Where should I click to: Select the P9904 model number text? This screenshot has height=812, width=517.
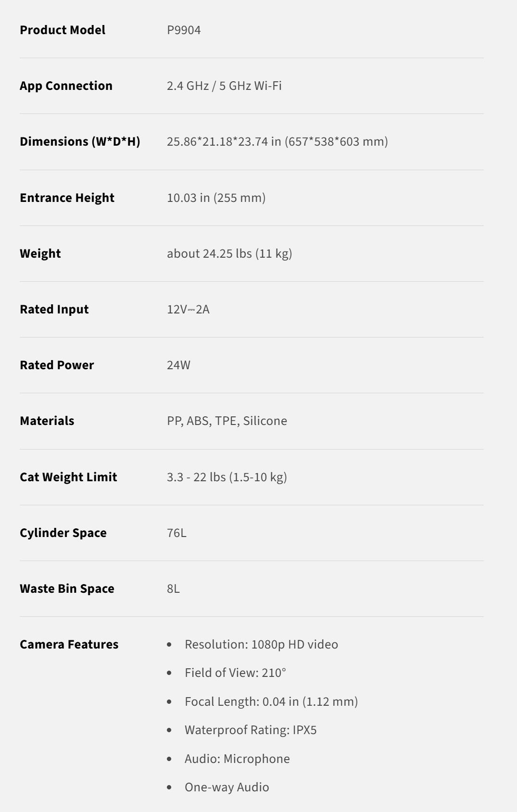point(184,30)
